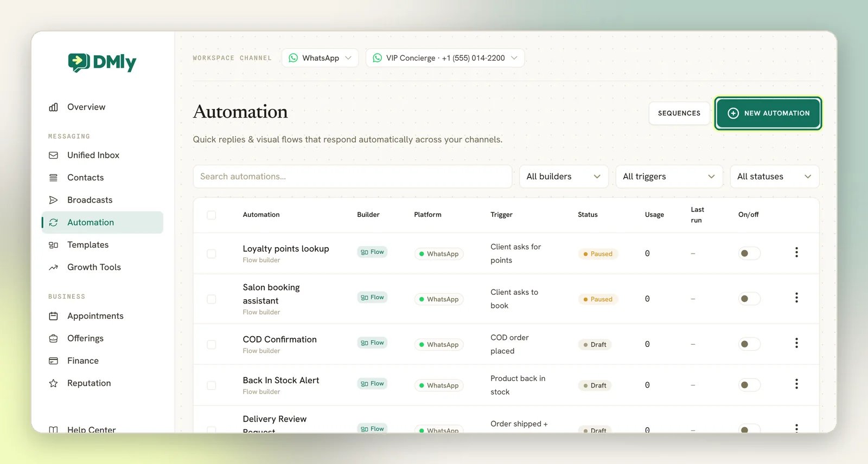Viewport: 868px width, 464px height.
Task: Click the DMly logo
Action: point(102,62)
